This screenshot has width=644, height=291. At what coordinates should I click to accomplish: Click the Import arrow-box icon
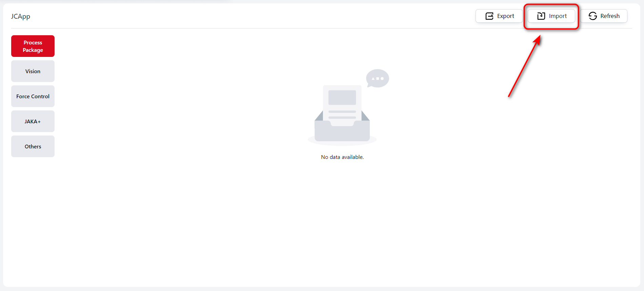[x=541, y=16]
